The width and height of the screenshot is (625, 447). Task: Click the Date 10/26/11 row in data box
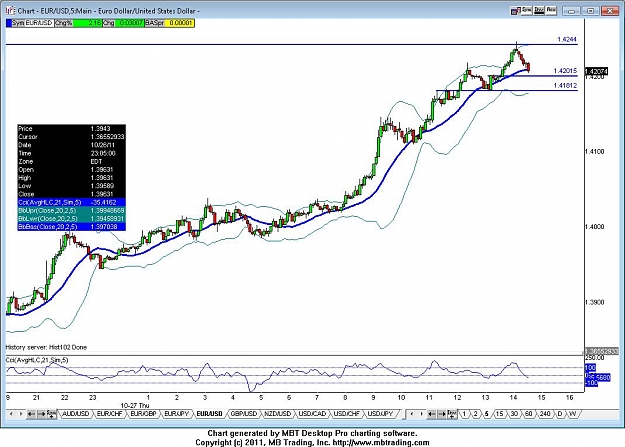(x=71, y=145)
